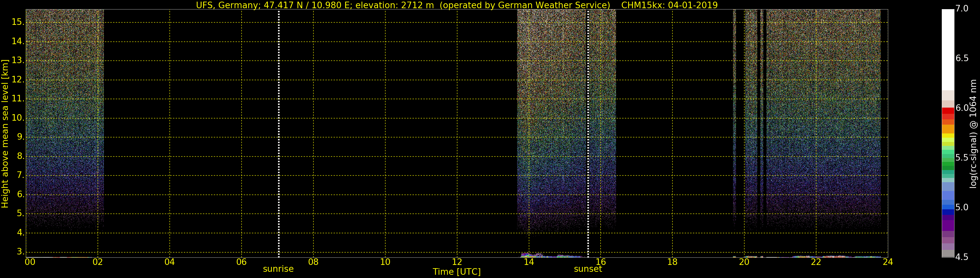Click the white sunrise dotted line
Screen dimensions: 980x278
click(x=279, y=133)
